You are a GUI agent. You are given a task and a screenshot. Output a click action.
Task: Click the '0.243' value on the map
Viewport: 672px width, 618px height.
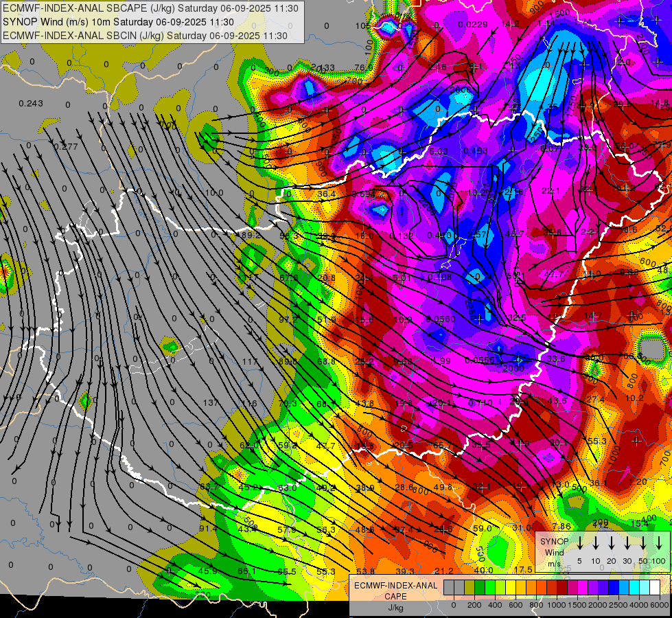(x=31, y=104)
